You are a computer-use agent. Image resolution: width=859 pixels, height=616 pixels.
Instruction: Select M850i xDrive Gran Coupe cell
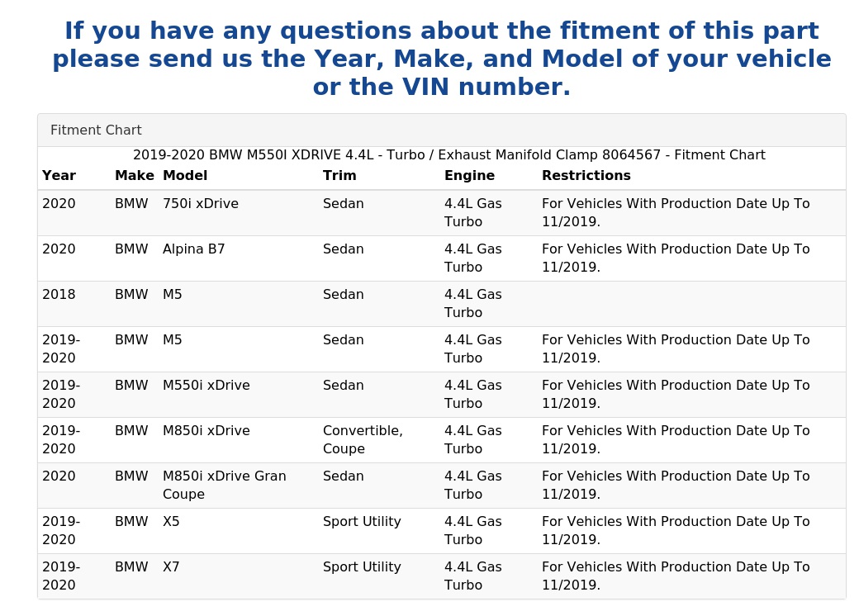(225, 486)
